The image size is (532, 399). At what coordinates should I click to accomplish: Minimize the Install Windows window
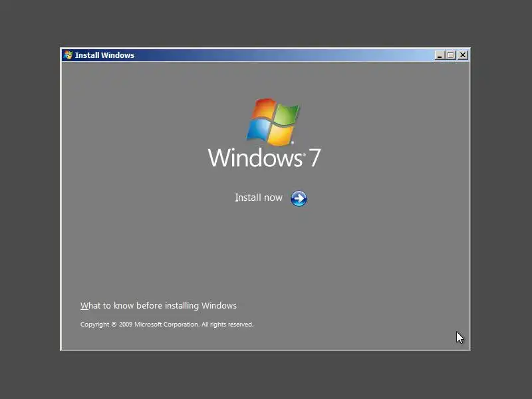[x=440, y=55]
